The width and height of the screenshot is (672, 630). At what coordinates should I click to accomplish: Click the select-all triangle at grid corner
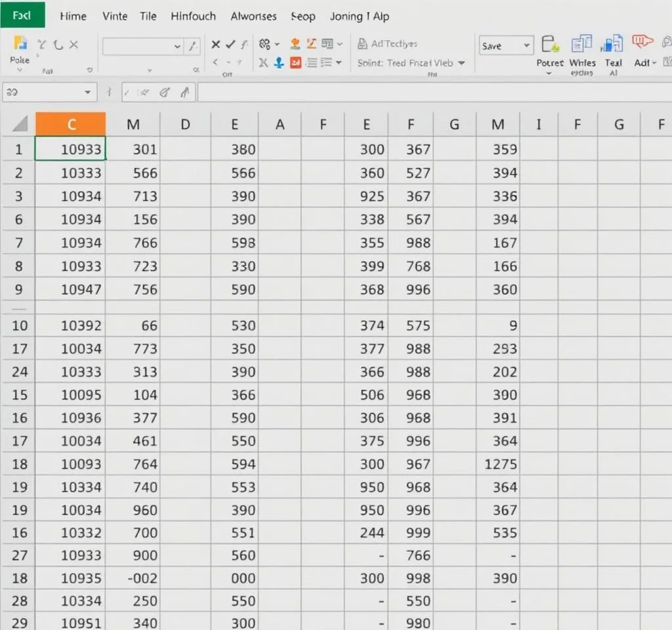(x=19, y=123)
